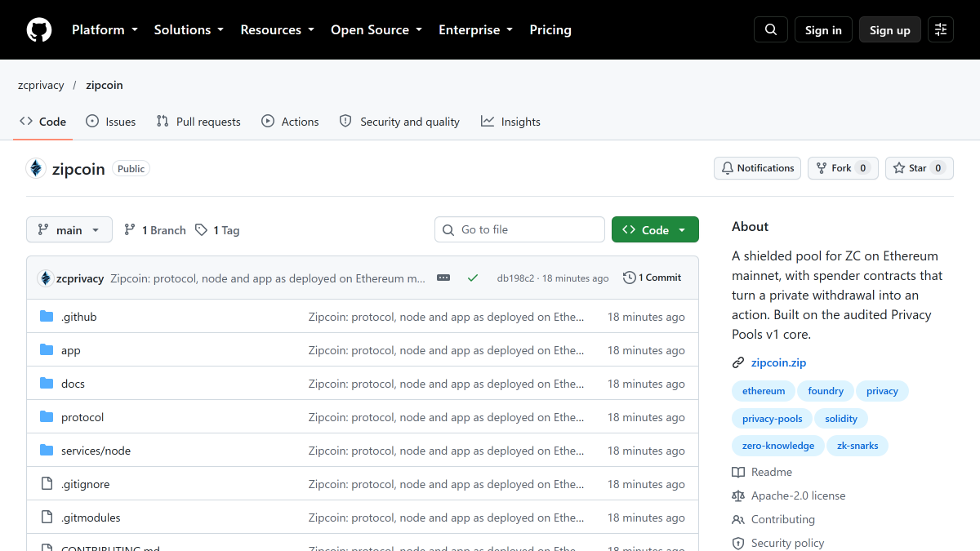Star the zipcoin repository
This screenshot has width=980, height=551.
(x=920, y=168)
